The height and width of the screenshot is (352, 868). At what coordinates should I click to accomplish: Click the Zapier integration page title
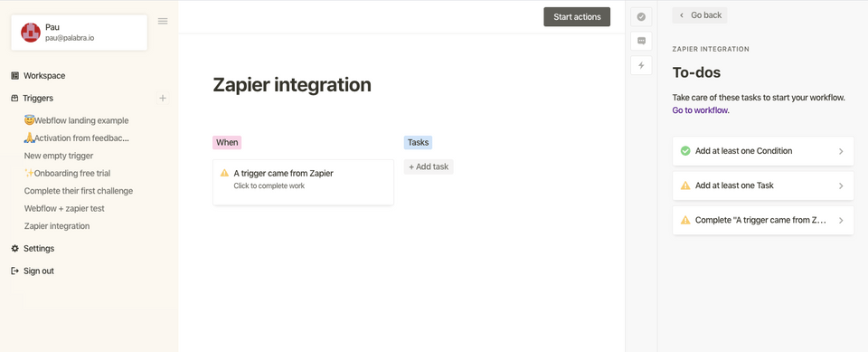[292, 85]
